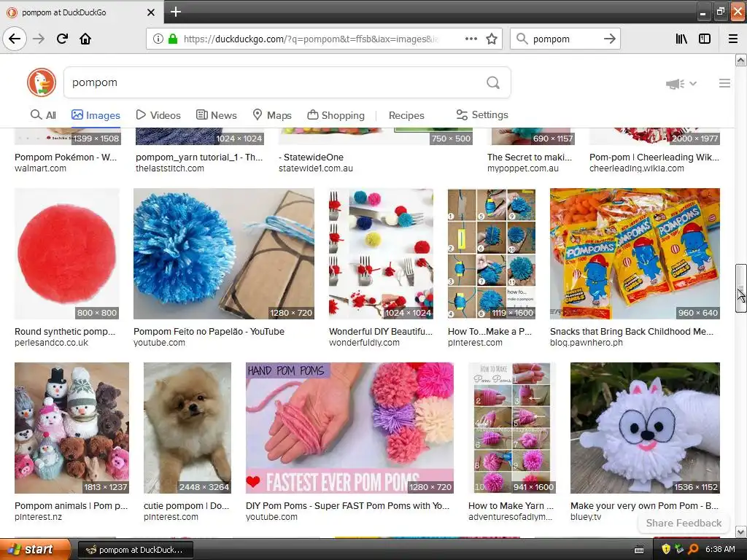Open 'Pompom Feito no Papelão - YouTube' link
Screen dimensions: 747x560
(209, 332)
